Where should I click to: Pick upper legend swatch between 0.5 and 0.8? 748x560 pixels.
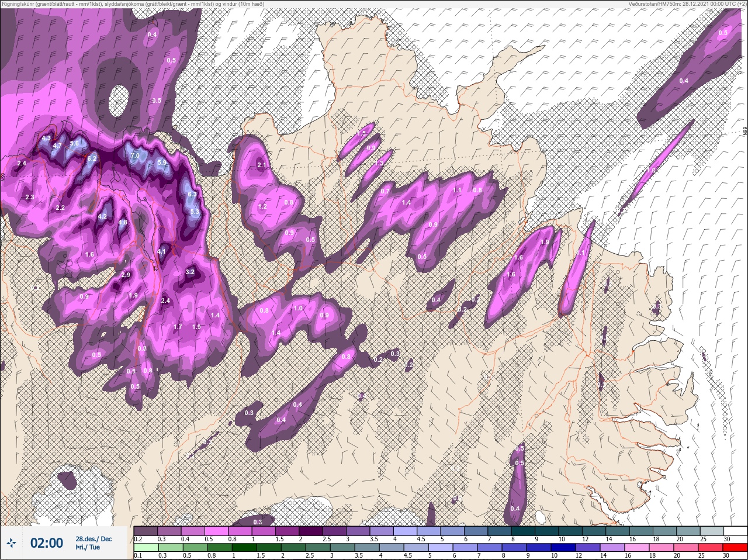[217, 530]
